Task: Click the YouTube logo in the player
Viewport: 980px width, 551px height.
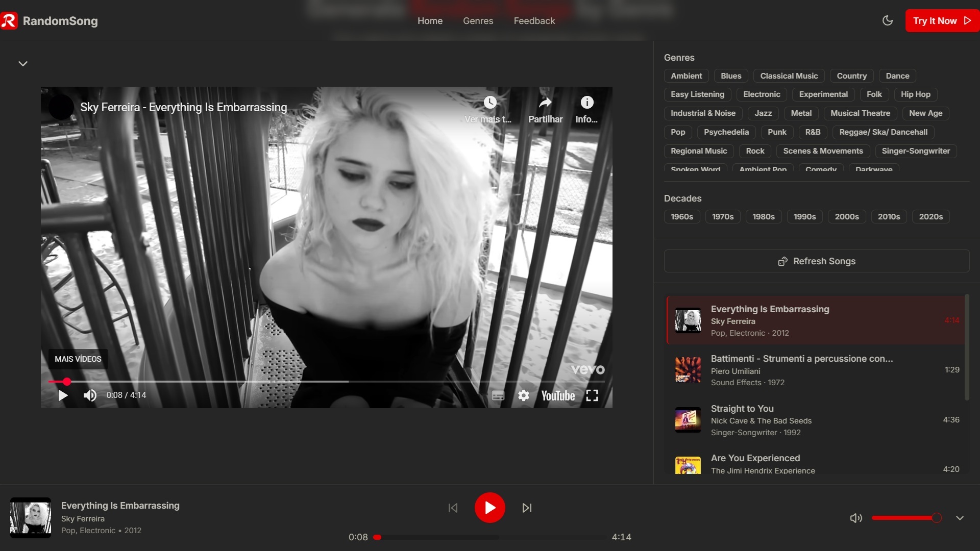Action: point(558,396)
